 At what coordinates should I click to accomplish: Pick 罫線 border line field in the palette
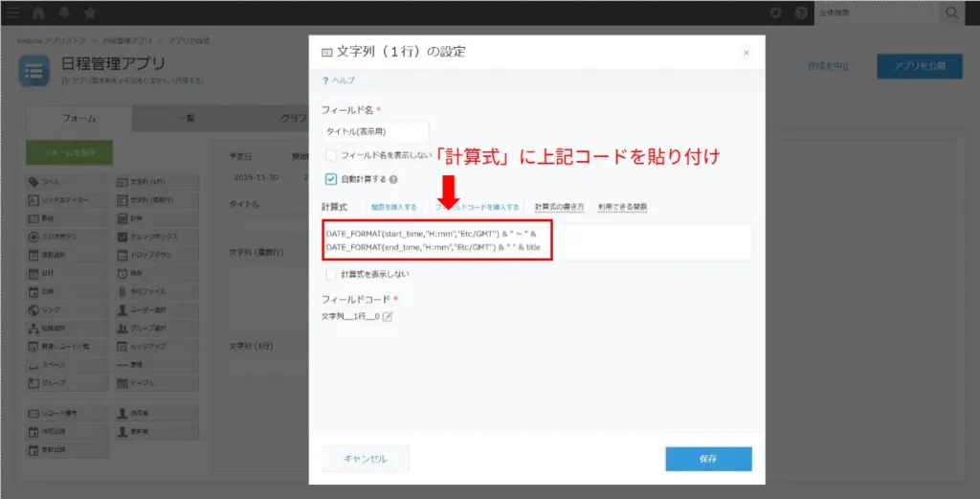pos(157,365)
